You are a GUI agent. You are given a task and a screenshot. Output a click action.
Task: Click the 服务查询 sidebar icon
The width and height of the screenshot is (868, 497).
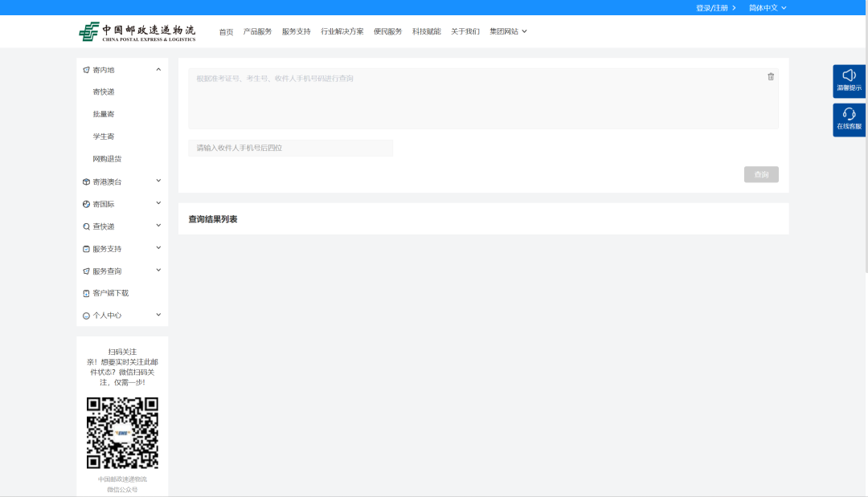click(86, 271)
